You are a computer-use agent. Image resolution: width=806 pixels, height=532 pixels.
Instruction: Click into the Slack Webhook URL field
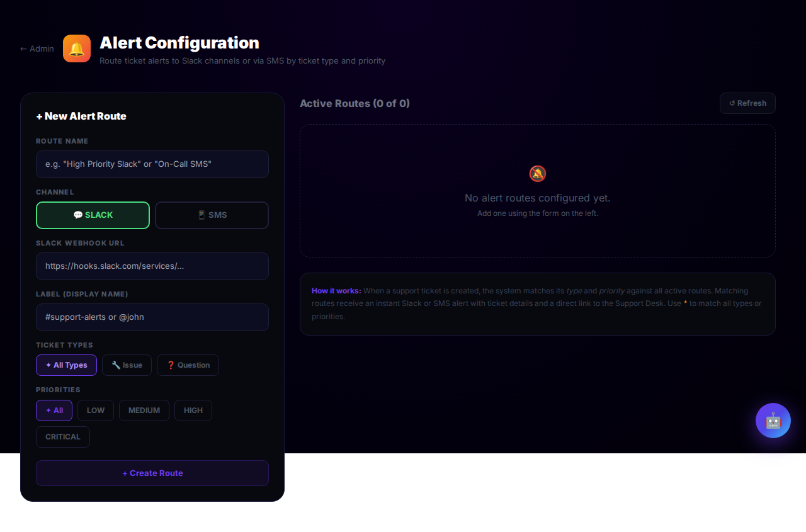pos(152,266)
